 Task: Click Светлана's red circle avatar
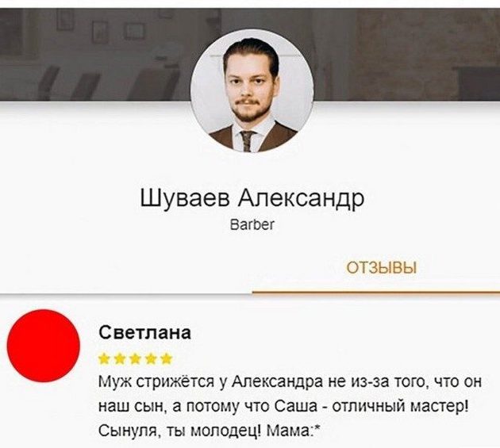pyautogui.click(x=44, y=346)
